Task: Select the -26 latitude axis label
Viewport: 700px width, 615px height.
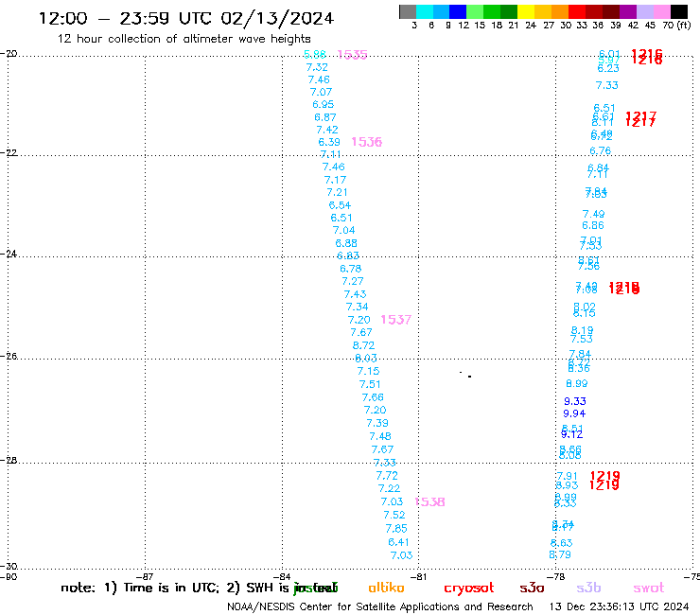Action: point(9,357)
